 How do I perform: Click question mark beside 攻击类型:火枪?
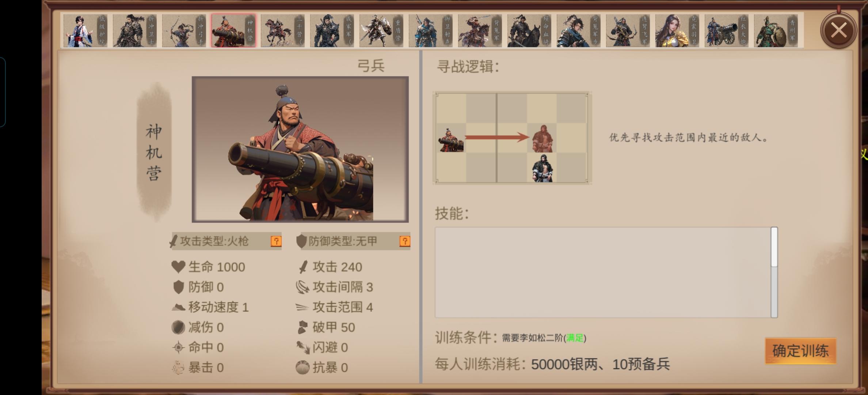pos(276,241)
